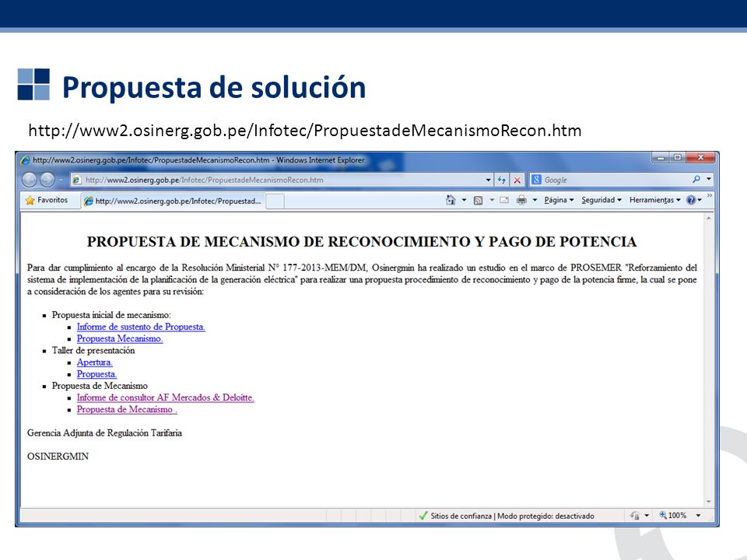Expand the print options dropdown arrow
747x560 pixels.
click(535, 200)
